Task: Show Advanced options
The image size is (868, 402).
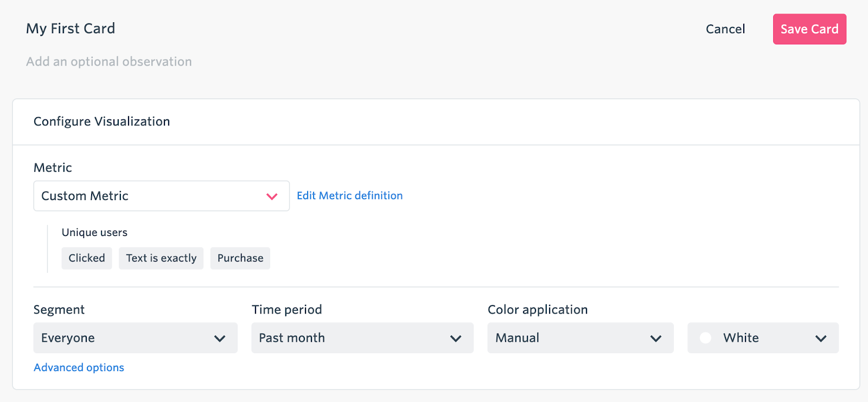Action: 79,368
